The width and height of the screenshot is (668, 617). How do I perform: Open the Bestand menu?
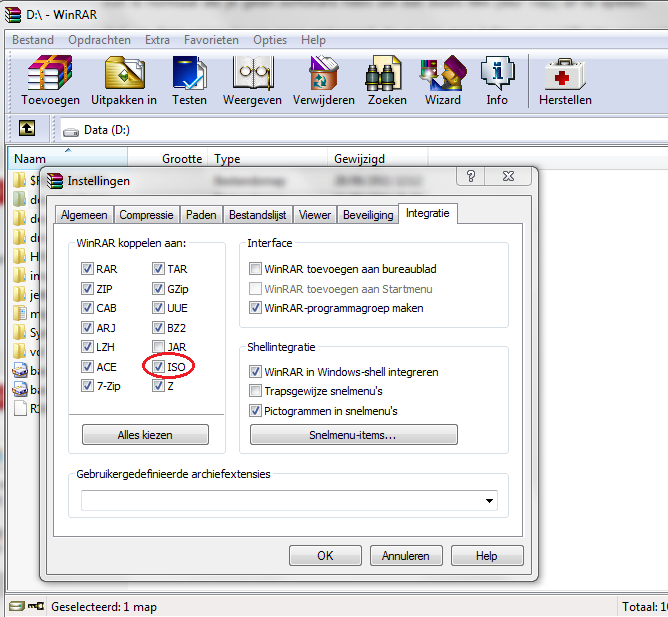click(x=33, y=40)
